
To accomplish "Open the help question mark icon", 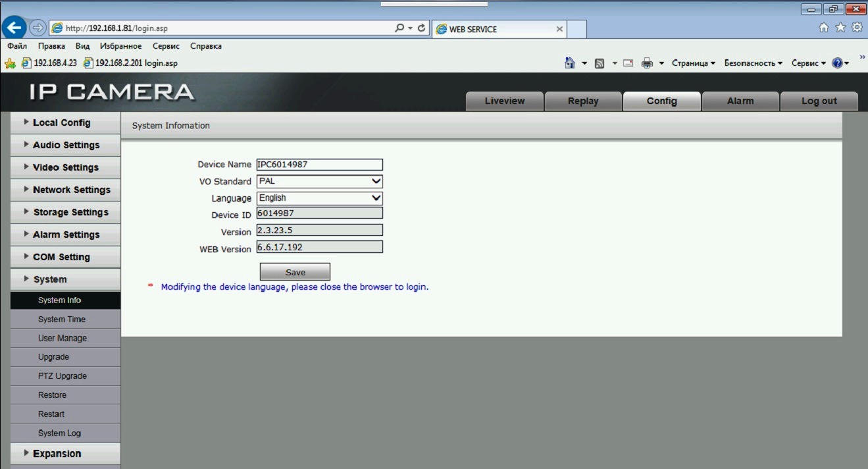I will click(837, 63).
